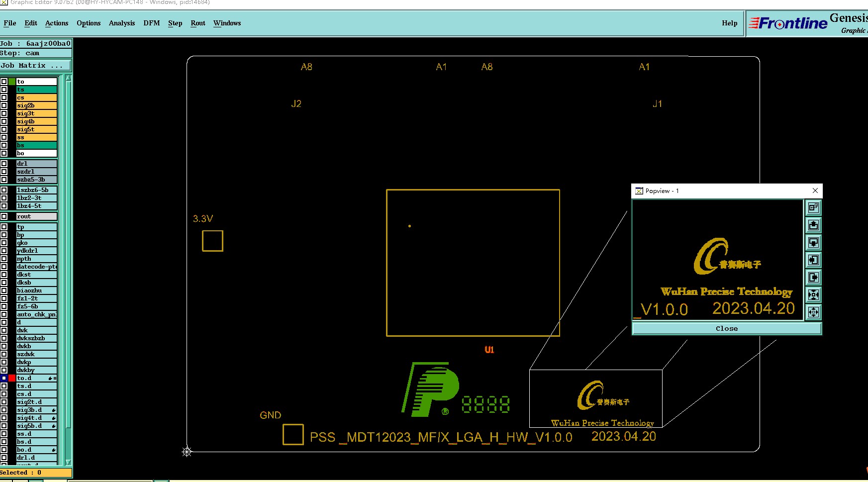Select the 'sig2t.d' layer row

tap(37, 402)
